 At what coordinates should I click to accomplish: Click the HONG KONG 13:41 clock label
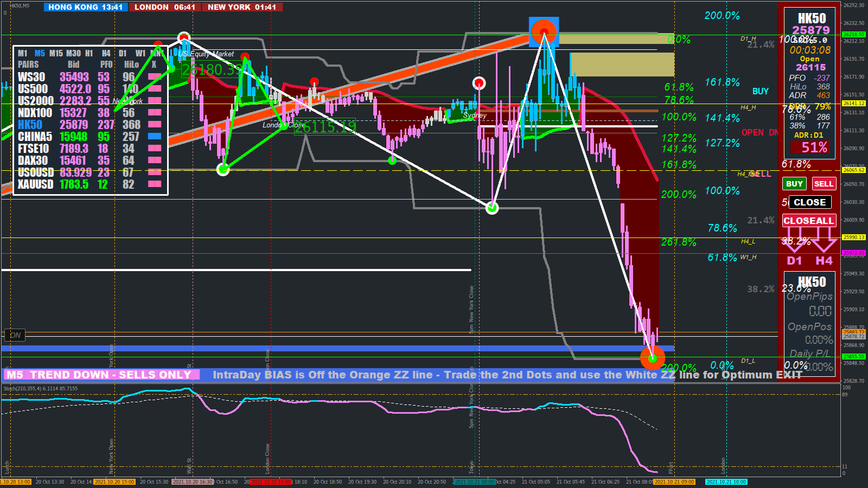click(x=86, y=7)
